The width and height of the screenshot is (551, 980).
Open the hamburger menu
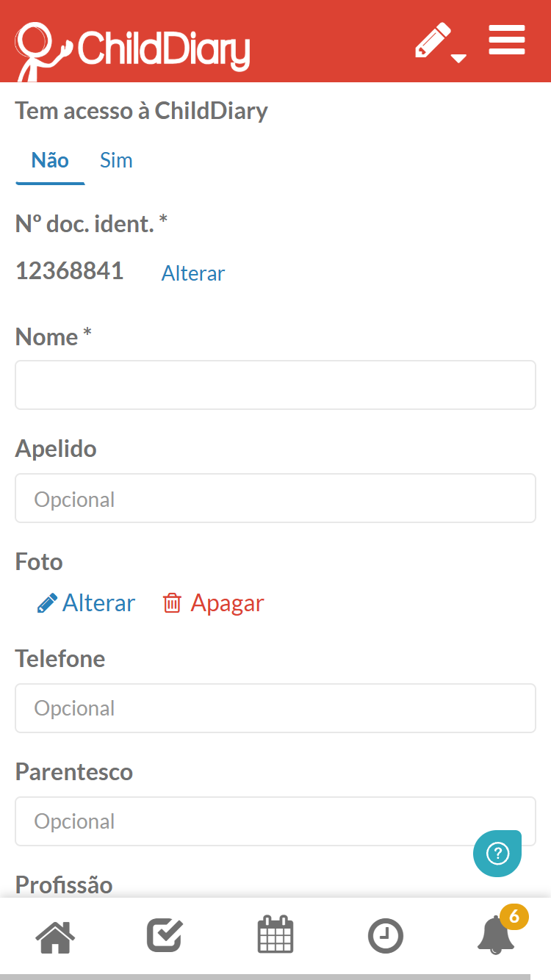tap(507, 40)
